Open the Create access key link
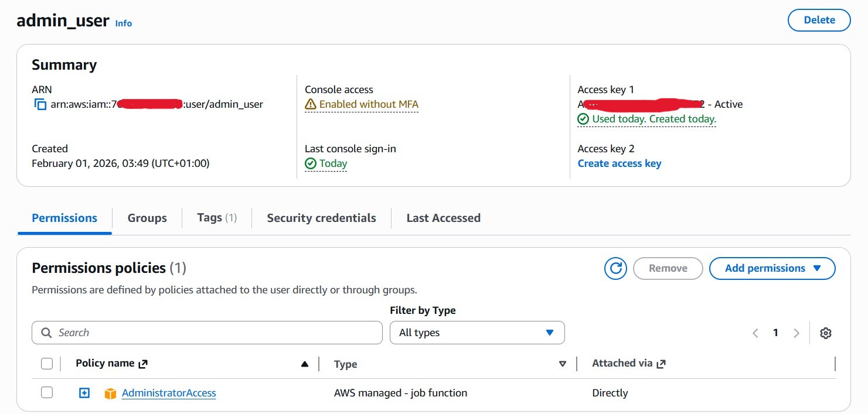The height and width of the screenshot is (414, 868). pos(619,163)
